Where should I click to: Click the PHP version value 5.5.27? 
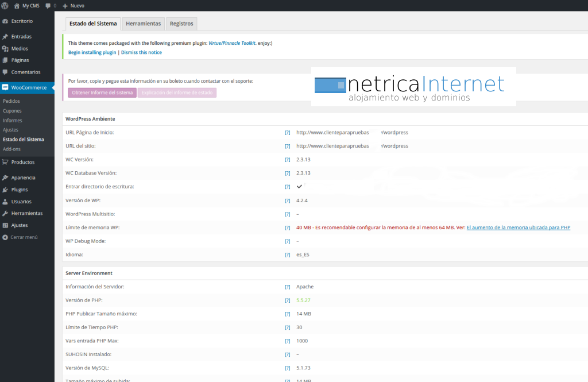point(303,300)
